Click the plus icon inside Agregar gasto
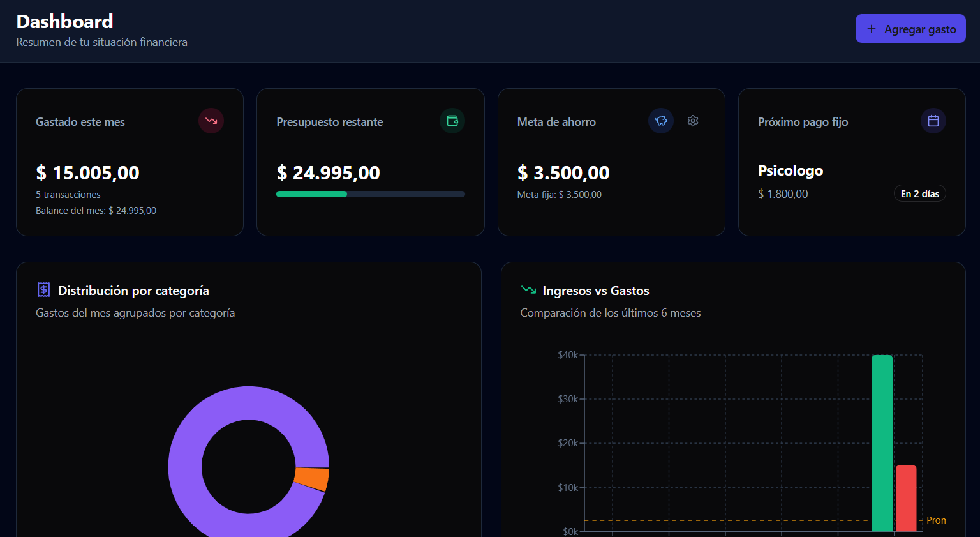Screen dimensions: 980x537 click(871, 29)
